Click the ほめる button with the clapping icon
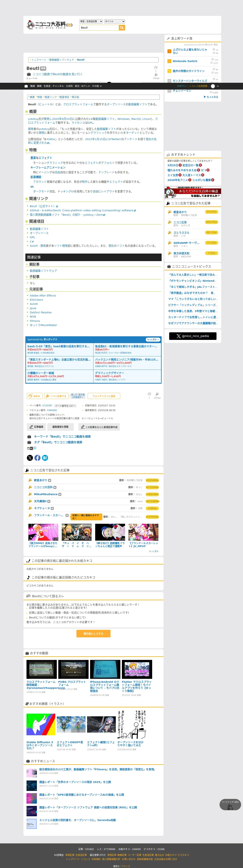The height and width of the screenshot is (868, 243). 34,396
